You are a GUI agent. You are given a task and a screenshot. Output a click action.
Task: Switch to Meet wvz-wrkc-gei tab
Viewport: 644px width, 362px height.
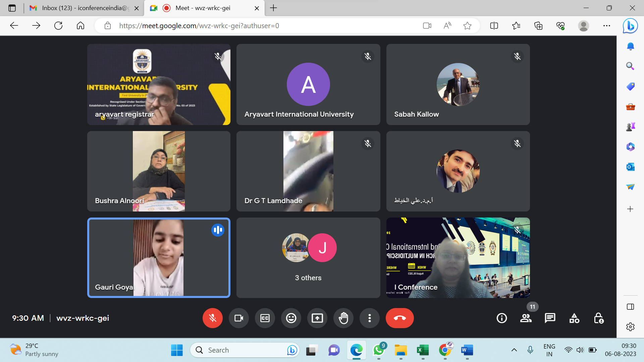(x=204, y=8)
